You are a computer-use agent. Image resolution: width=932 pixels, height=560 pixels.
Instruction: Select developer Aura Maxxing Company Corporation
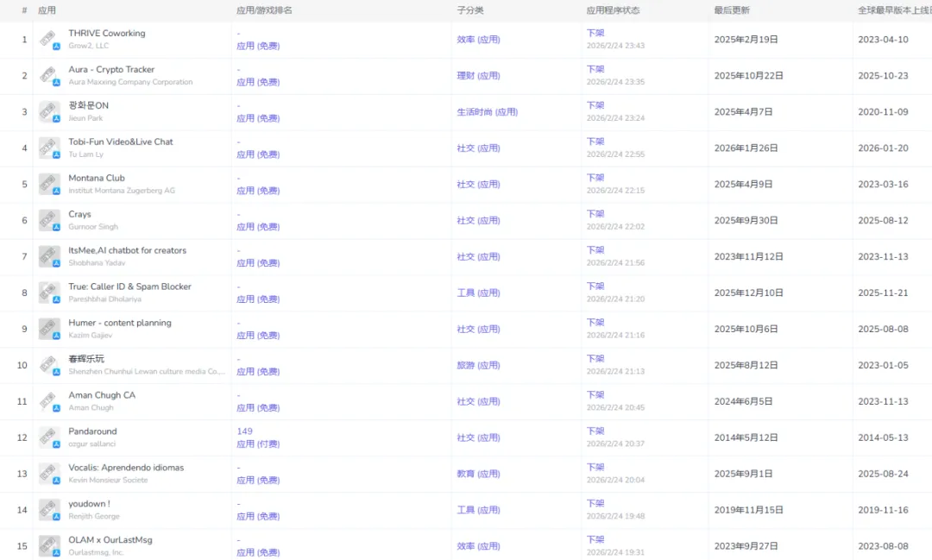130,82
